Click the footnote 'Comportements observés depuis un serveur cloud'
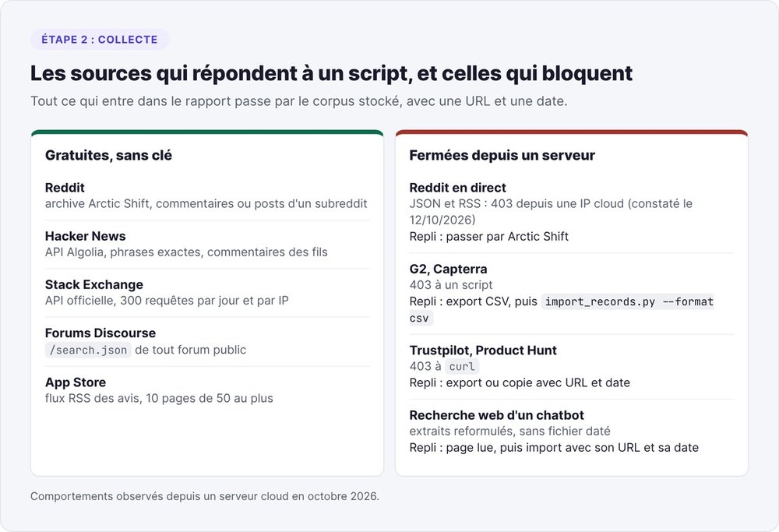The height and width of the screenshot is (532, 779). click(205, 495)
